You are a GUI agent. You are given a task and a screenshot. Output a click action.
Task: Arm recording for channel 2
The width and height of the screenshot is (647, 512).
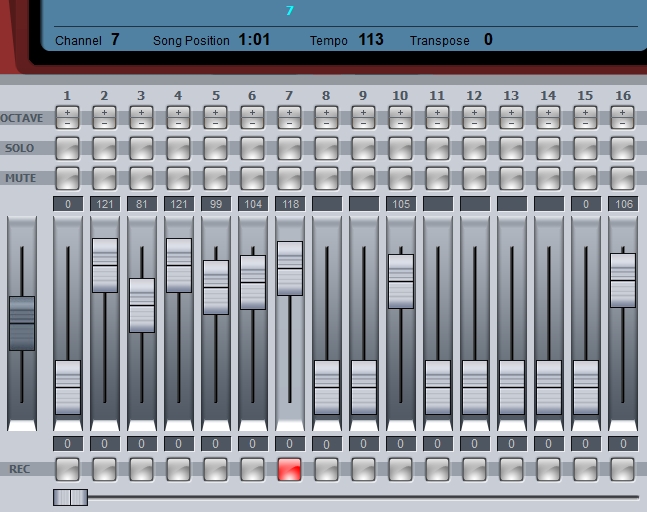click(x=104, y=469)
